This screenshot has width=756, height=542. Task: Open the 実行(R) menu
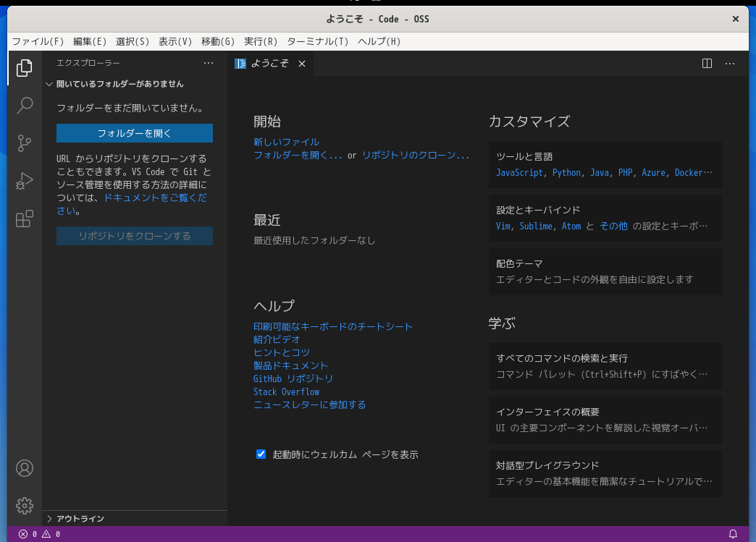pyautogui.click(x=261, y=41)
